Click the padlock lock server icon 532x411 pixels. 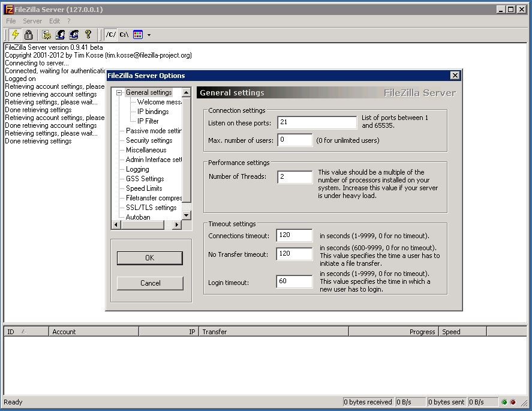click(x=28, y=35)
